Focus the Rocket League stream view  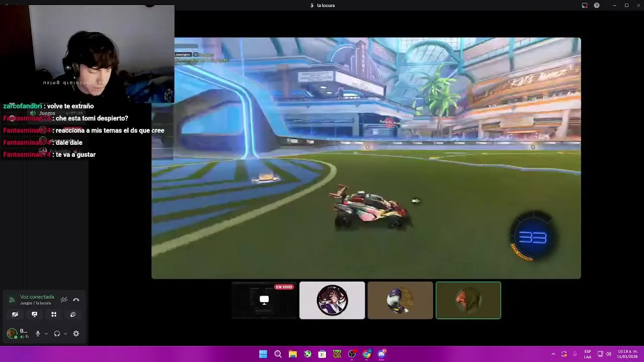366,158
